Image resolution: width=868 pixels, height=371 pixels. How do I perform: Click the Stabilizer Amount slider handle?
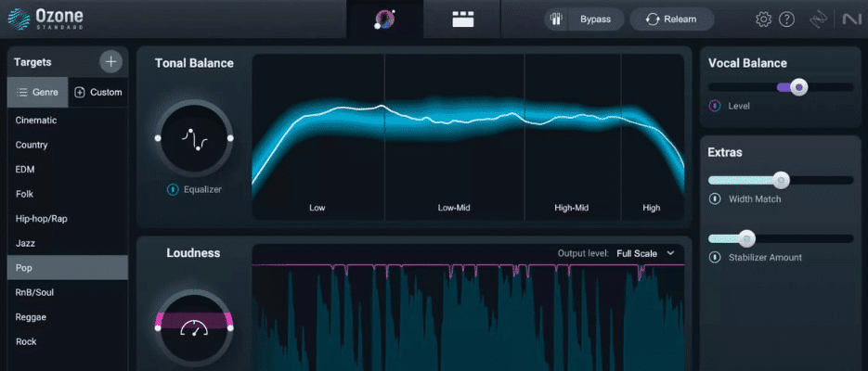pyautogui.click(x=746, y=238)
